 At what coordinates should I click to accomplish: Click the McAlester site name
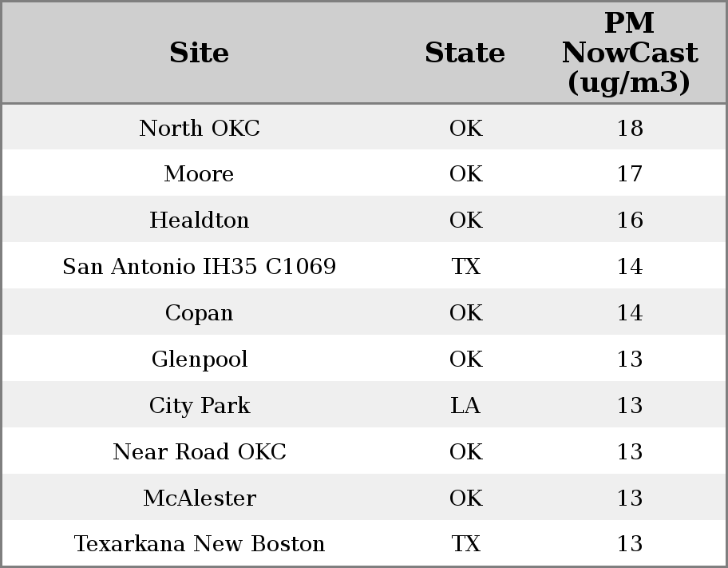199,498
